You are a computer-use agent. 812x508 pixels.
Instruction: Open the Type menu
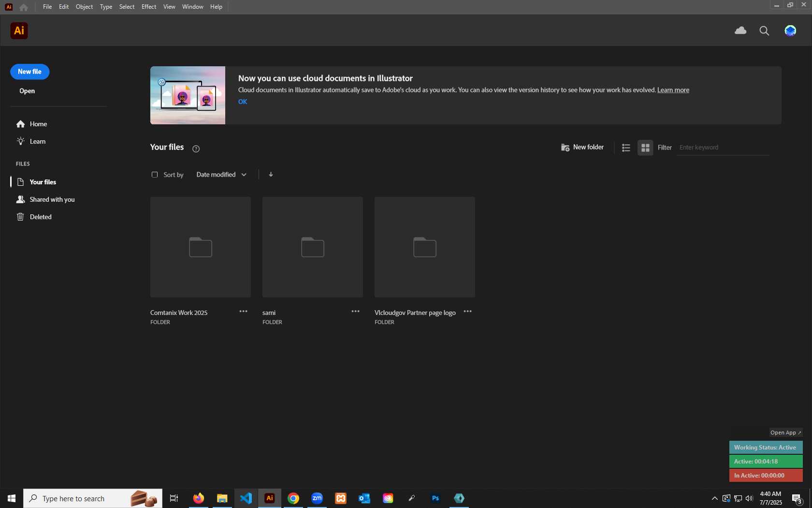(x=106, y=7)
